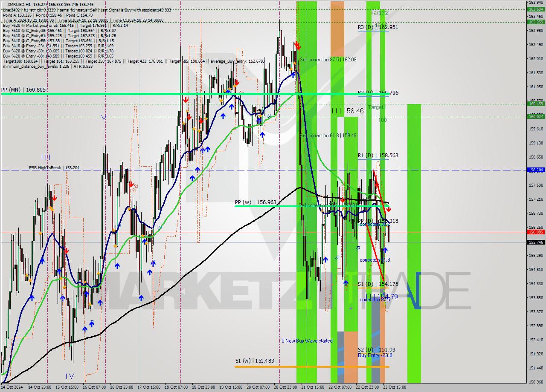Image resolution: width=546 pixels, height=392 pixels.
Task: Click the 'Buy %20 @ Entry -88: 148.589' info line
Action: point(58,56)
